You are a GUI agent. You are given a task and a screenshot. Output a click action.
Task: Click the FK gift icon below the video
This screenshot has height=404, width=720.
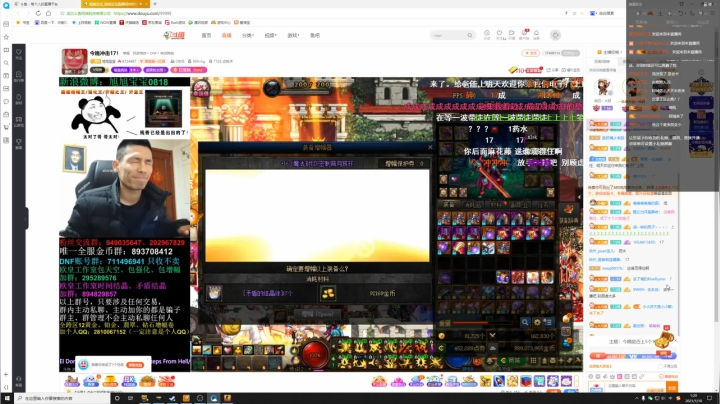pyautogui.click(x=129, y=381)
